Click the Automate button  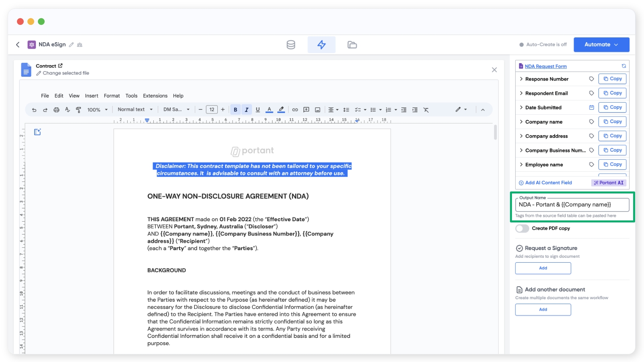click(601, 45)
